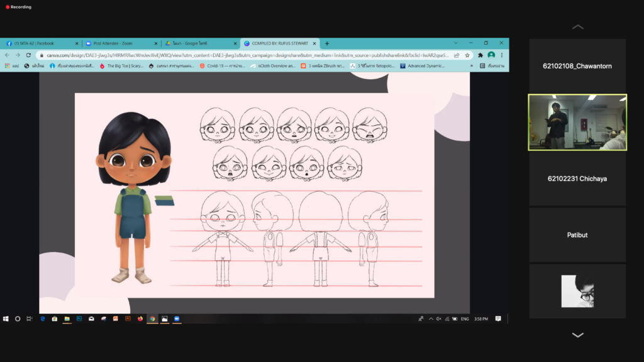Open Photos app in taskbar

click(x=164, y=319)
